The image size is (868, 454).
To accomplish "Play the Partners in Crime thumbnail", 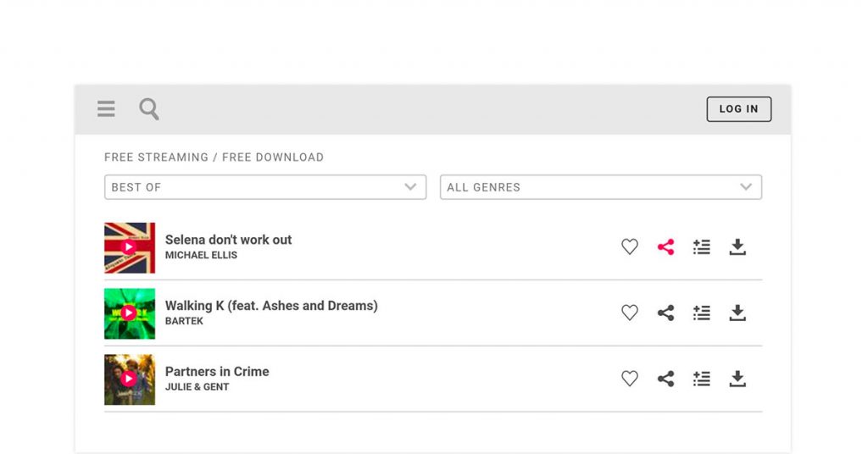I will [129, 379].
